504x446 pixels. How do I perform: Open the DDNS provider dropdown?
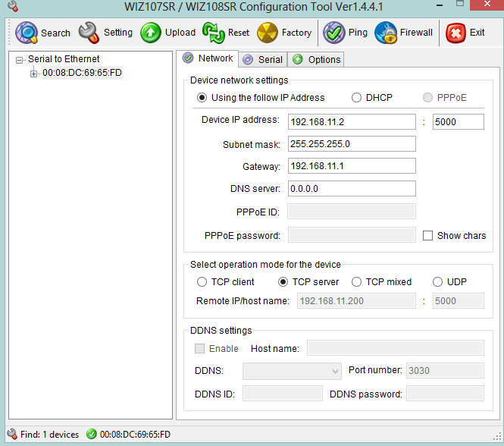click(x=292, y=371)
